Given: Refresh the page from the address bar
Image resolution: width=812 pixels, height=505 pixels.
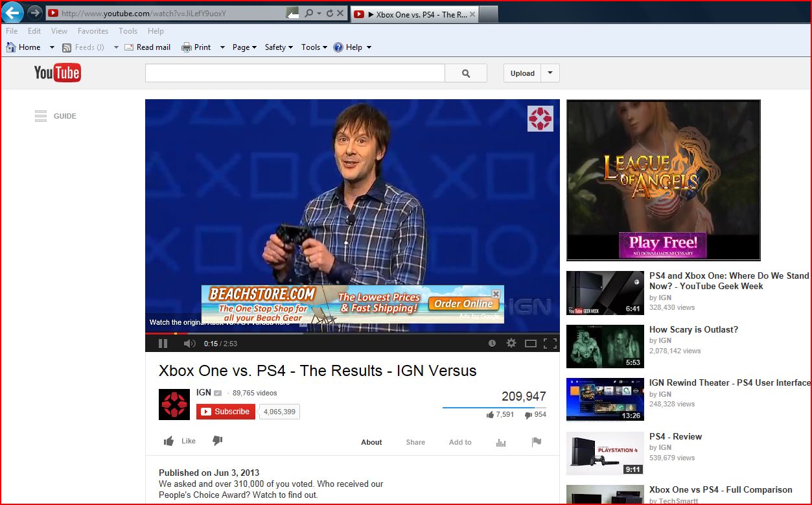Looking at the screenshot, I should point(329,13).
